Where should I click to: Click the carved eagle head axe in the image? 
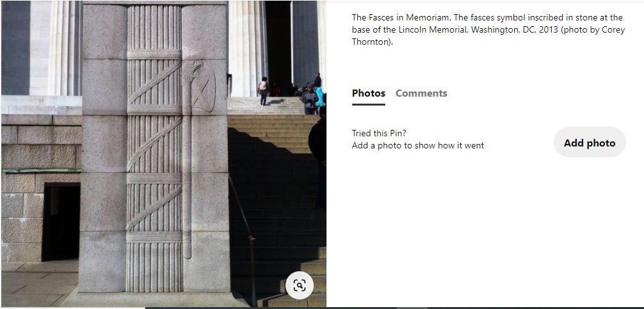(x=199, y=87)
